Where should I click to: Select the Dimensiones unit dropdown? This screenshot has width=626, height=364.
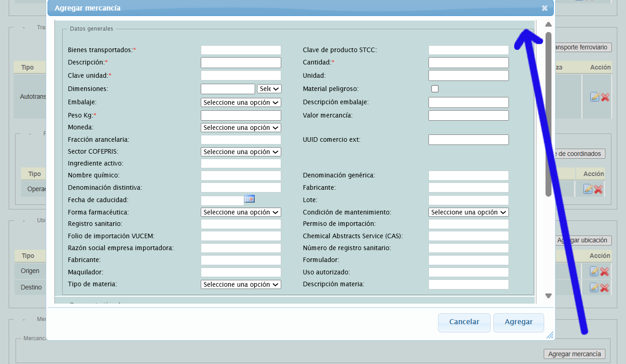(269, 89)
